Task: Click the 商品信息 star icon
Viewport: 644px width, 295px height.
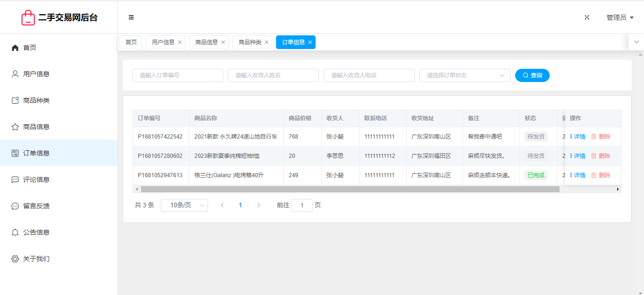Action: [15, 127]
